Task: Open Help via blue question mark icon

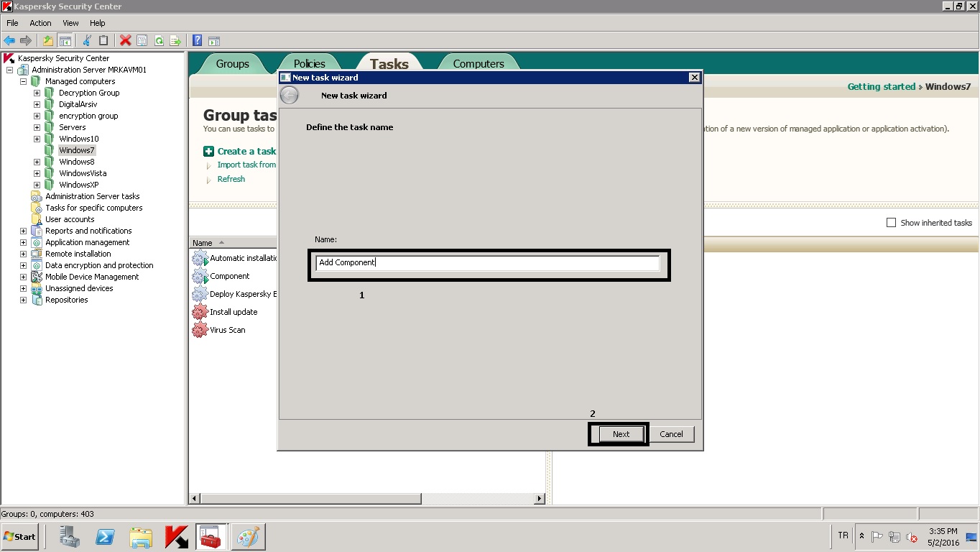Action: point(196,41)
